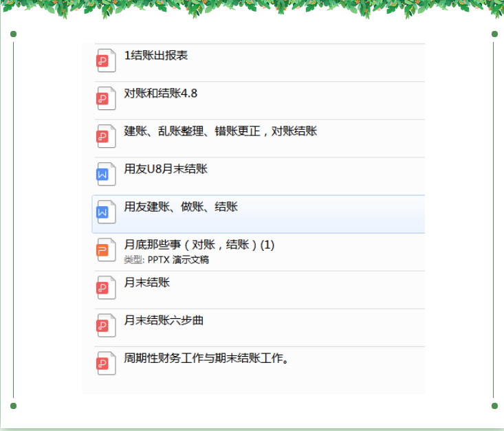The height and width of the screenshot is (431, 504).
Task: Select the file named 对账和结账4.8
Action: tap(161, 93)
